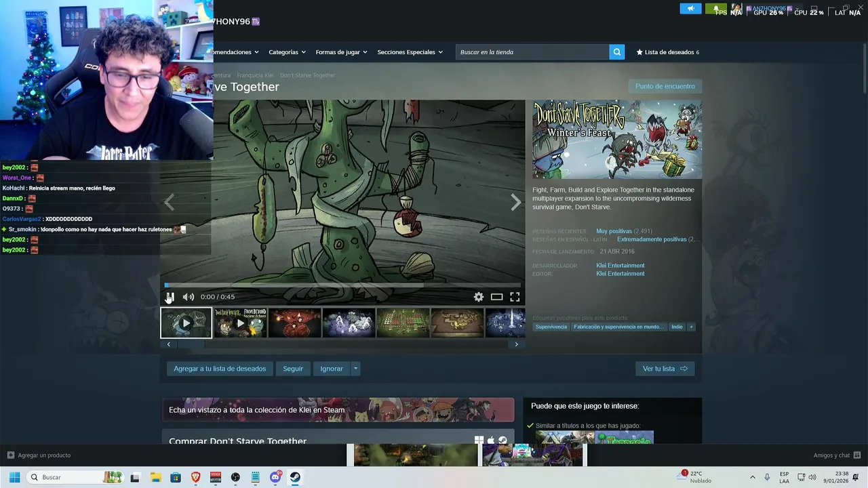The image size is (868, 488).
Task: Click the search magnifier button
Action: 616,52
